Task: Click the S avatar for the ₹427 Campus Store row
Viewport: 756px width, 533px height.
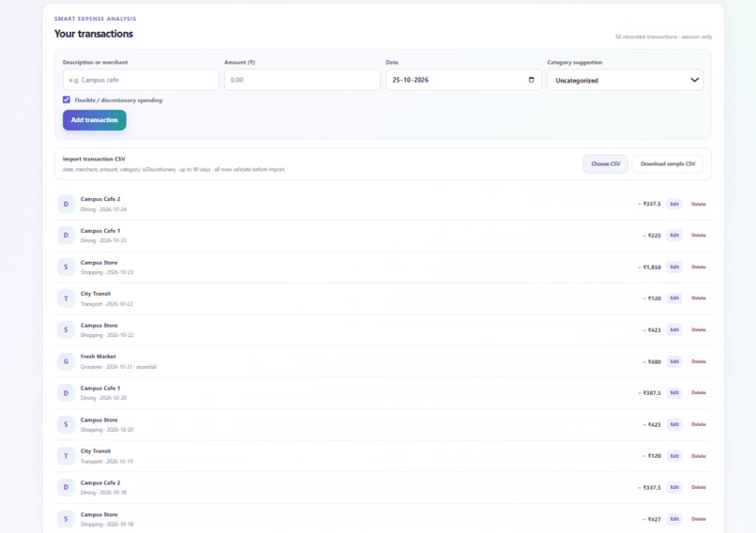Action: [x=66, y=519]
